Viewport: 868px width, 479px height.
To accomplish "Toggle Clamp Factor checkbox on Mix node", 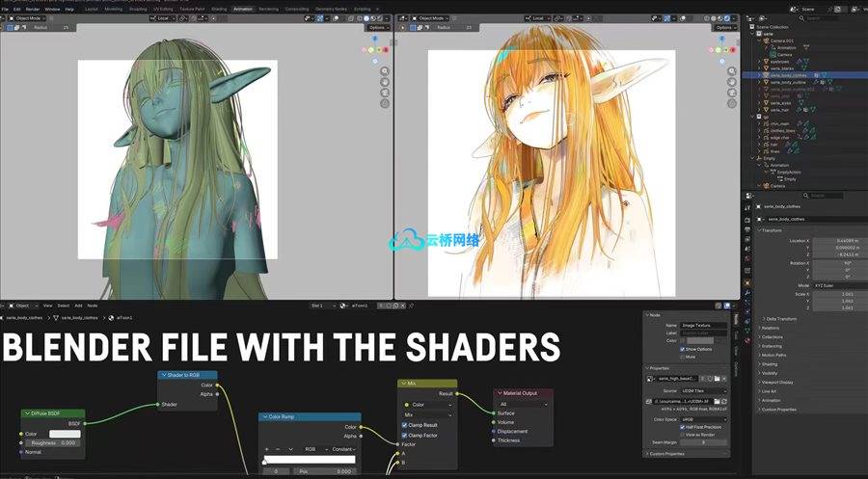I will [x=405, y=436].
